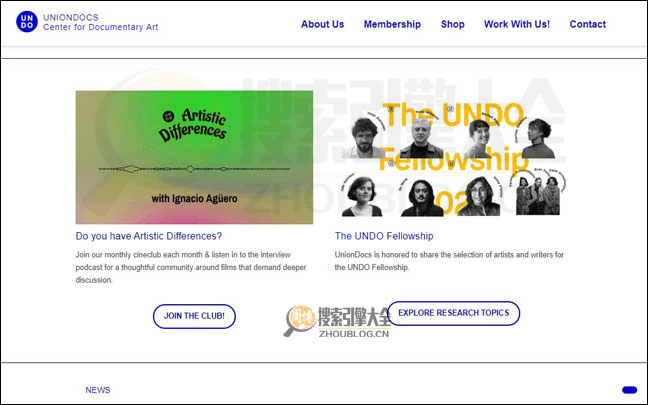Open the Artistic Differences podcast image

click(194, 157)
